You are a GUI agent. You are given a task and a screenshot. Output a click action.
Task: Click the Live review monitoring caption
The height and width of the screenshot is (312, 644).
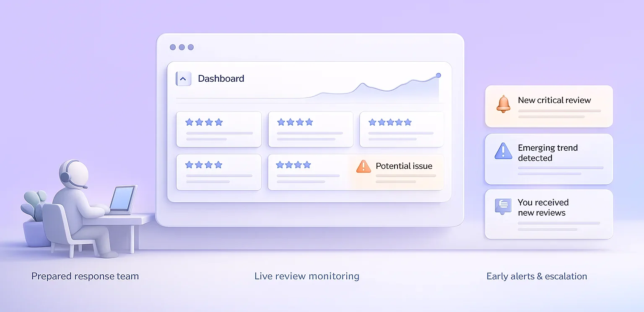306,276
